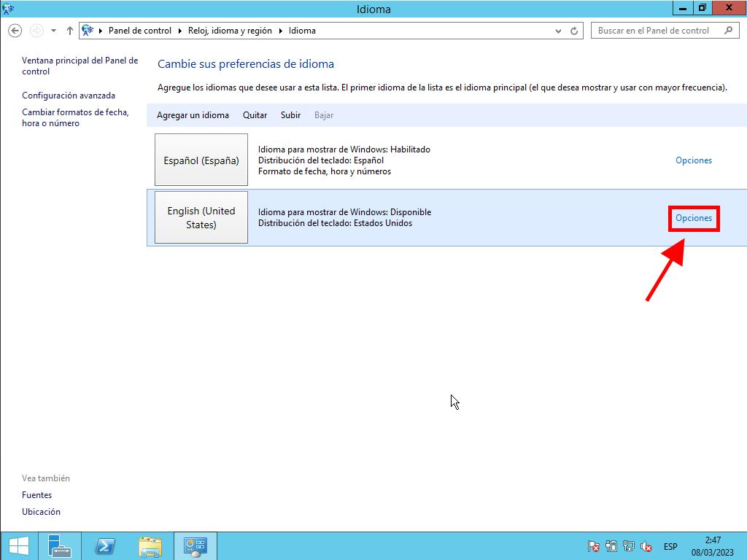
Task: Click the muted volume tray icon
Action: [646, 546]
